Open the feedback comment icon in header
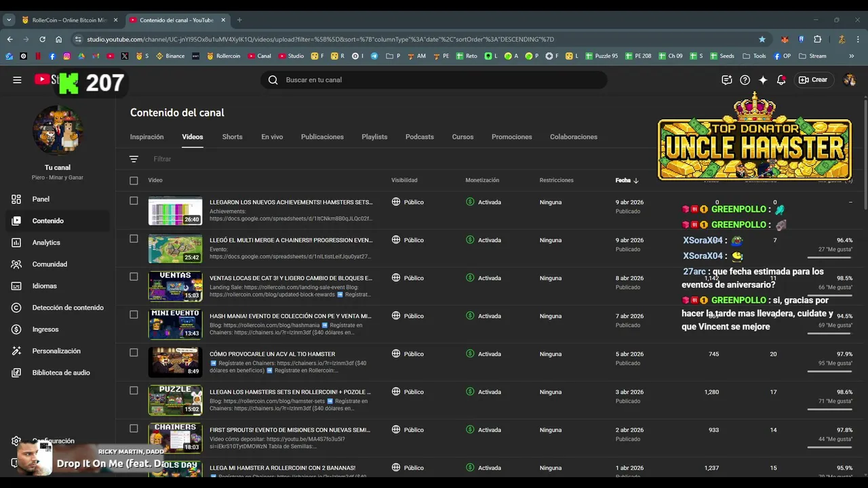The image size is (868, 488). pyautogui.click(x=726, y=80)
